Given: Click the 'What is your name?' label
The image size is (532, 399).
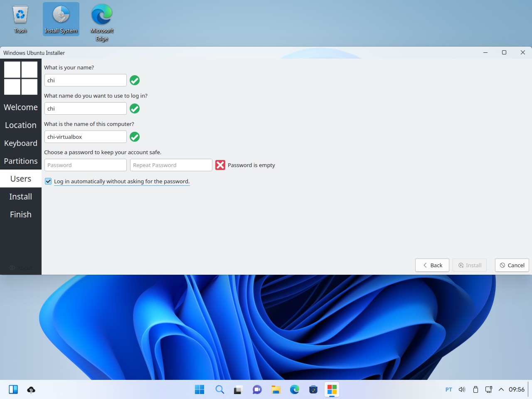Looking at the screenshot, I should point(69,67).
